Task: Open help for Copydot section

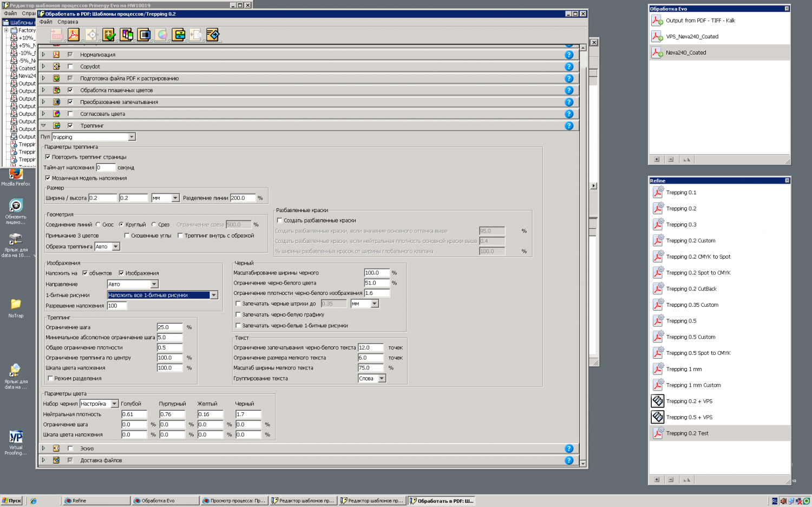Action: coord(569,67)
